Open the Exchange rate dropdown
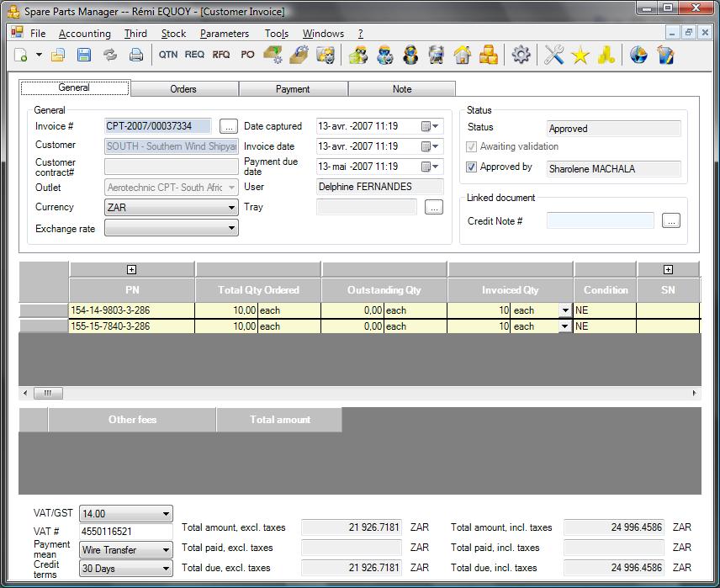The width and height of the screenshot is (720, 588). (x=172, y=228)
